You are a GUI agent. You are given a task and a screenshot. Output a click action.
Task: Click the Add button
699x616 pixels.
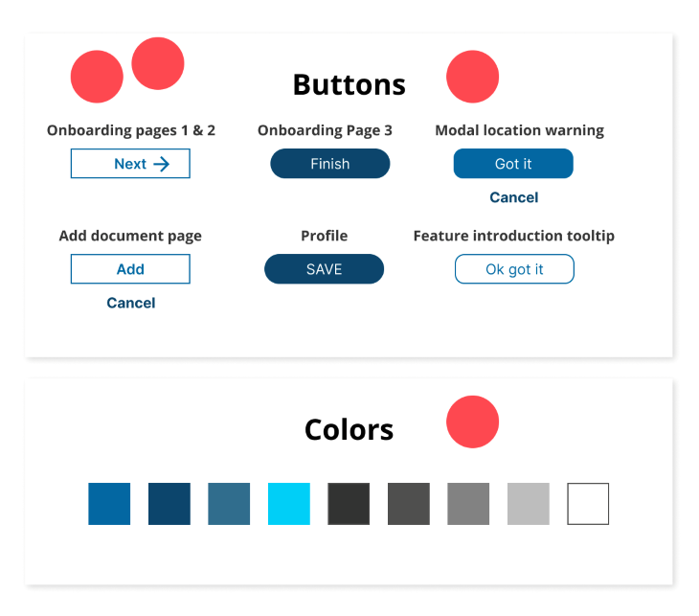[x=130, y=269]
